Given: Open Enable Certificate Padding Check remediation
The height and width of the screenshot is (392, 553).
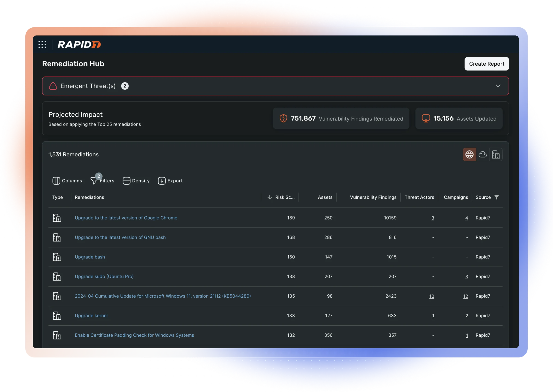Looking at the screenshot, I should [x=134, y=335].
